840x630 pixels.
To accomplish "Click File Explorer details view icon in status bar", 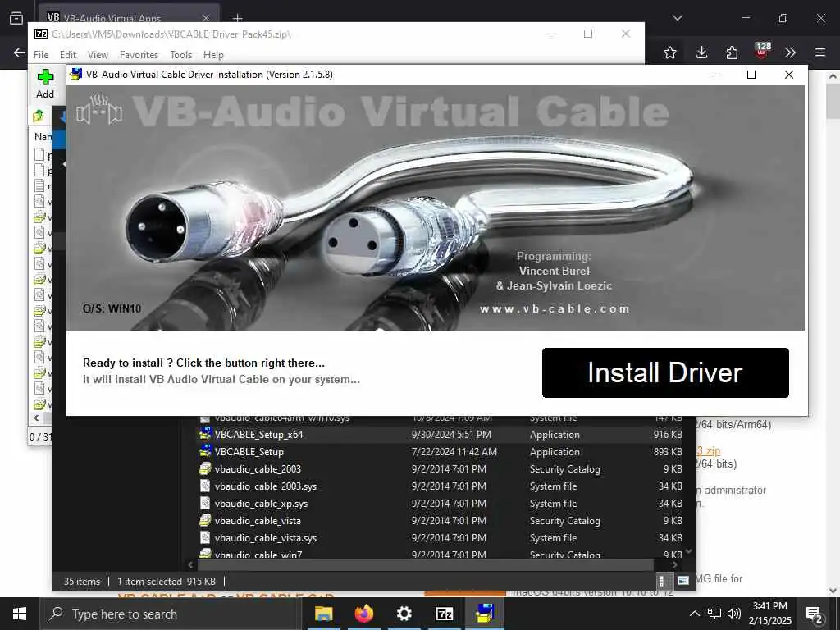I will click(x=662, y=581).
